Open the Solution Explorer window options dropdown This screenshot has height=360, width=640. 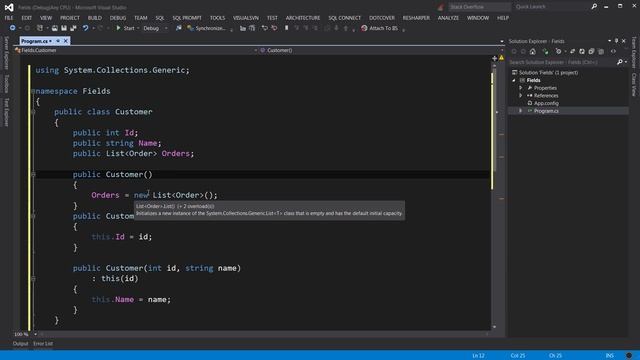[x=609, y=41]
